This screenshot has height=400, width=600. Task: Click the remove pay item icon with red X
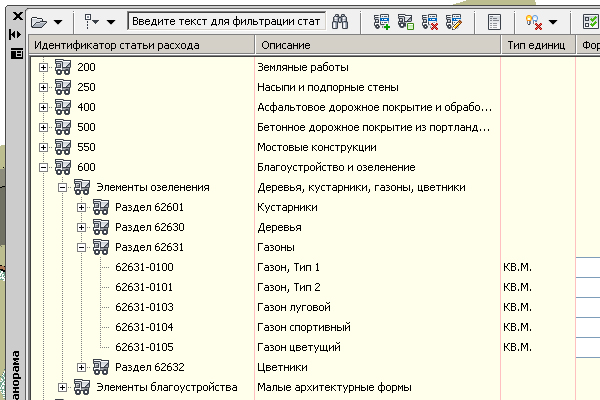(430, 22)
